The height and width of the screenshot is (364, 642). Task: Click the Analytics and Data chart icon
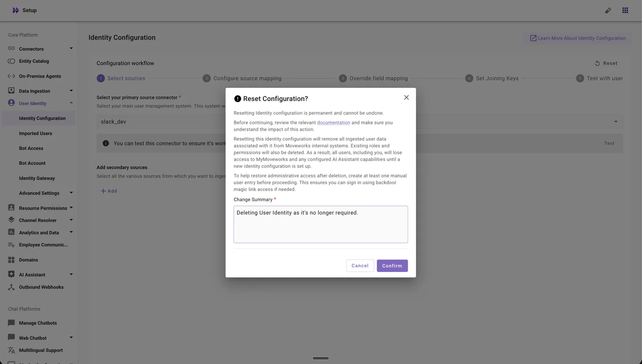tap(11, 232)
